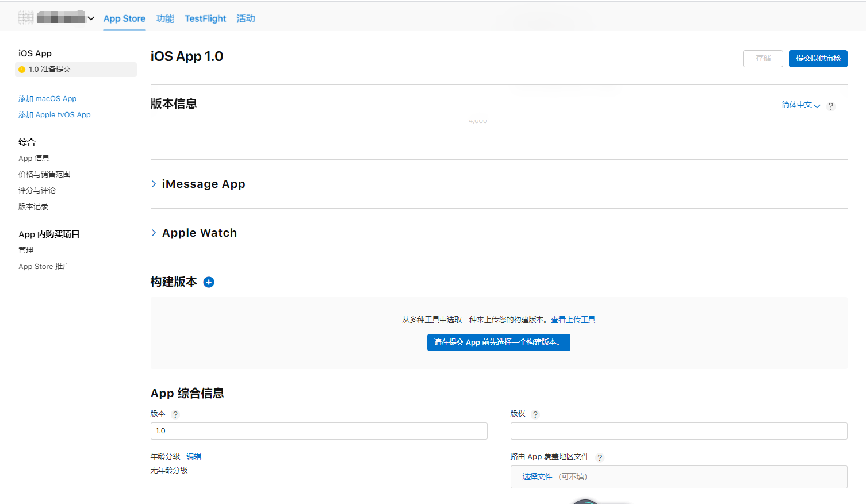This screenshot has height=504, width=866.
Task: Click the 版权 copyright input field
Action: (679, 431)
